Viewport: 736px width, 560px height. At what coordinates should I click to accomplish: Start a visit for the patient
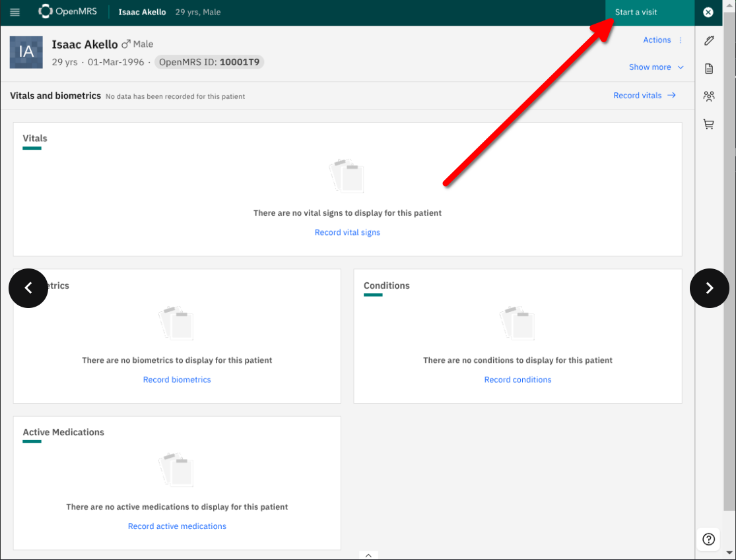click(x=636, y=13)
